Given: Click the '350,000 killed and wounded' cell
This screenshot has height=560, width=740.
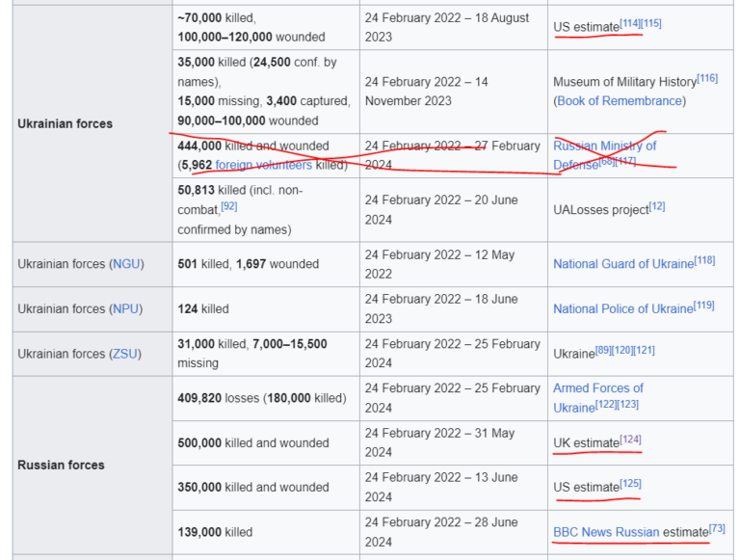Looking at the screenshot, I should [266, 488].
